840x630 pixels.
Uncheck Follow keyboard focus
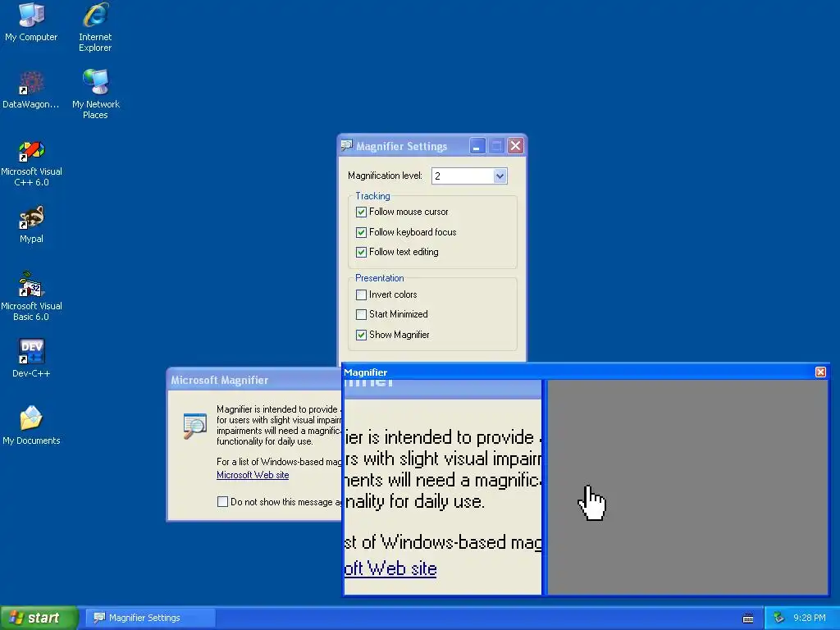361,232
